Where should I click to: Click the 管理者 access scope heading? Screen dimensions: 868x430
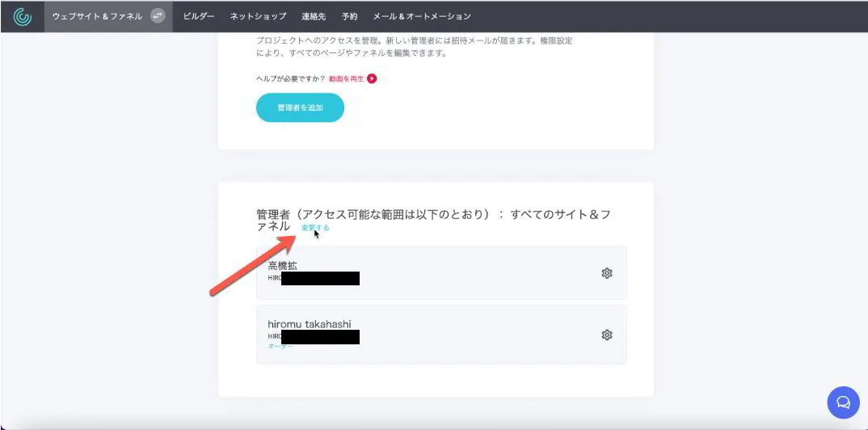point(433,215)
